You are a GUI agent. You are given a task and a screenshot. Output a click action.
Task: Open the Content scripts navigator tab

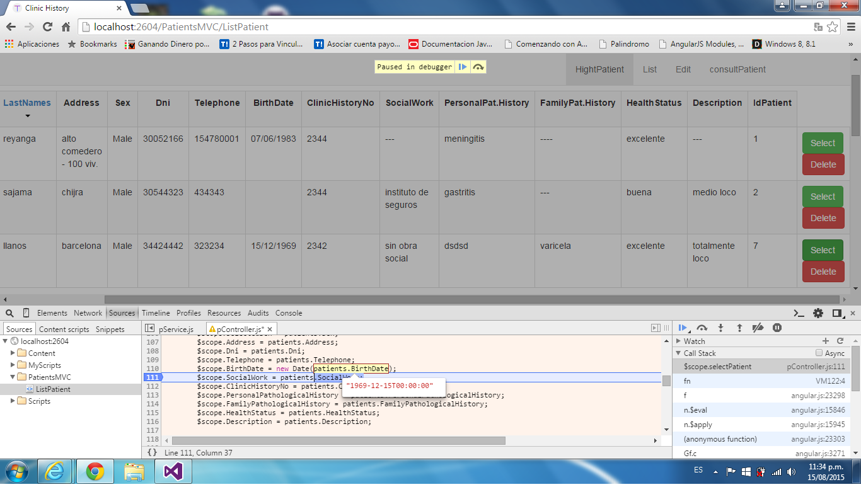tap(64, 329)
